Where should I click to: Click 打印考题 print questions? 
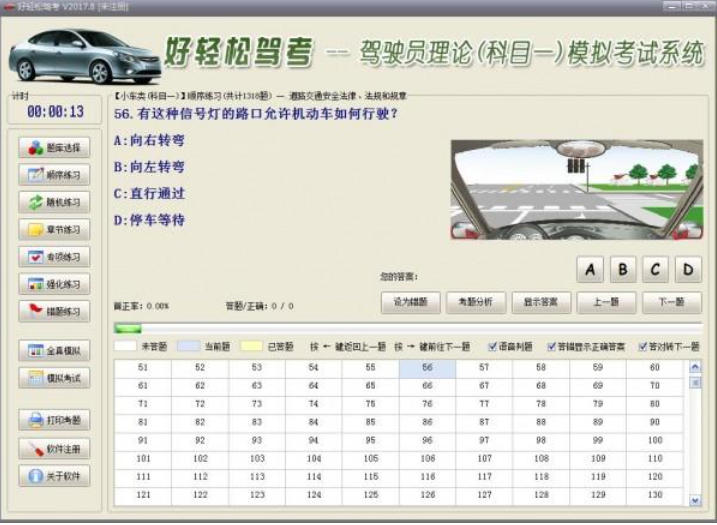pos(54,420)
